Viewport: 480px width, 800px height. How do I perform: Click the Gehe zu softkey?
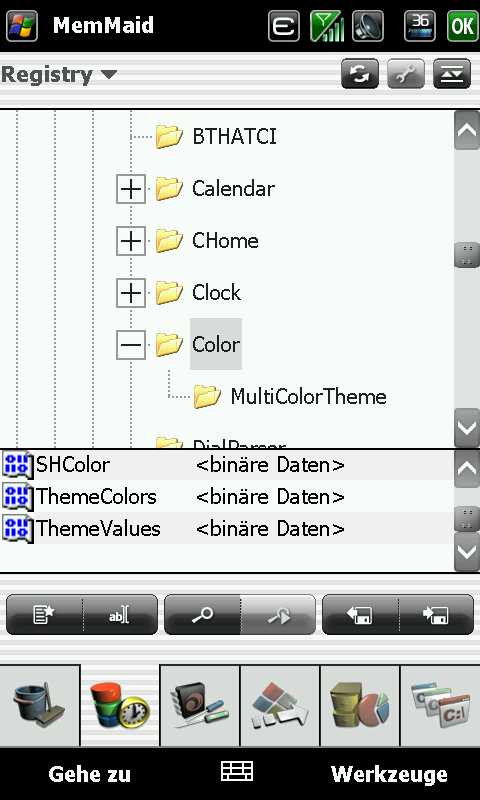[x=90, y=774]
